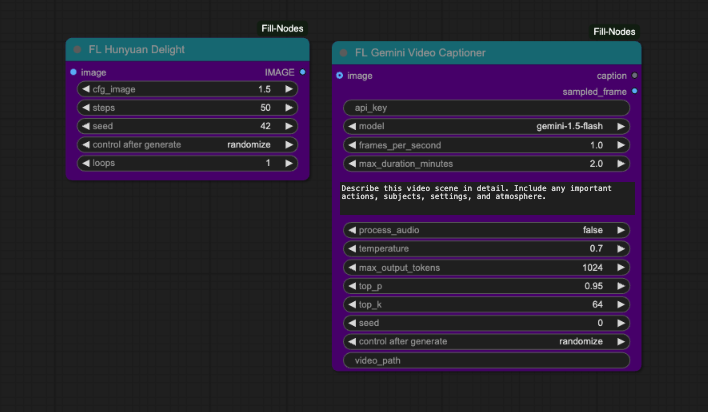Image resolution: width=708 pixels, height=412 pixels.
Task: Increase max_duration_minutes with right arrow
Action: click(621, 164)
